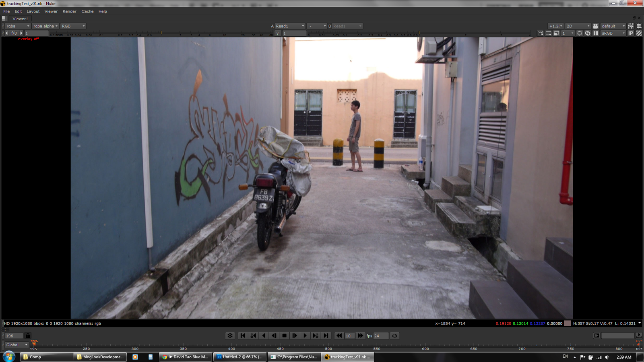Click the refresh viewer icon
Image resolution: width=644 pixels, height=362 pixels.
(x=588, y=33)
